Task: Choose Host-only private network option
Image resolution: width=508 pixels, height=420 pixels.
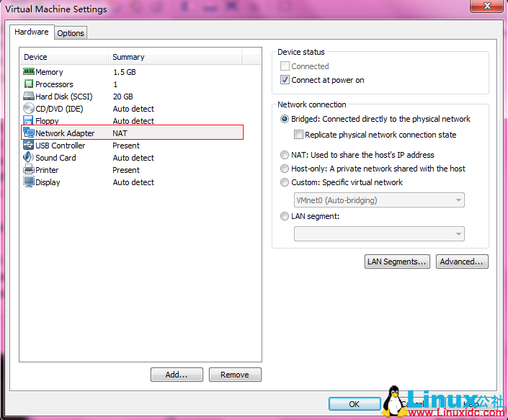Action: click(x=285, y=169)
